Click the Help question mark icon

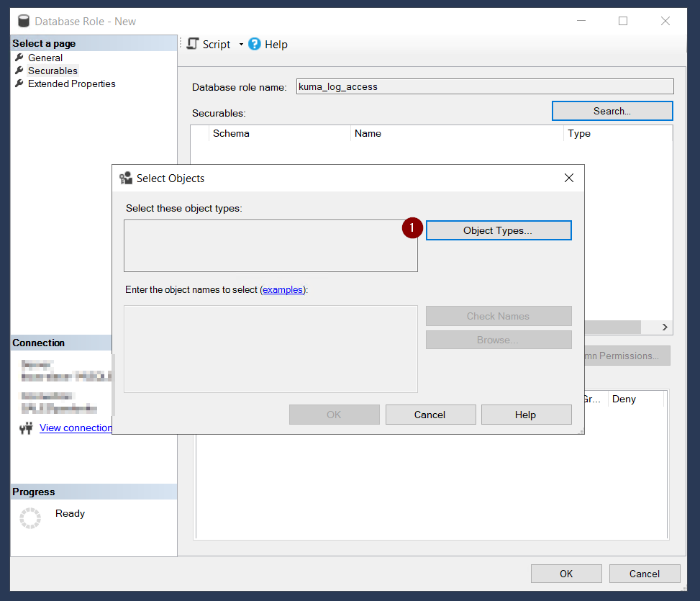[255, 44]
